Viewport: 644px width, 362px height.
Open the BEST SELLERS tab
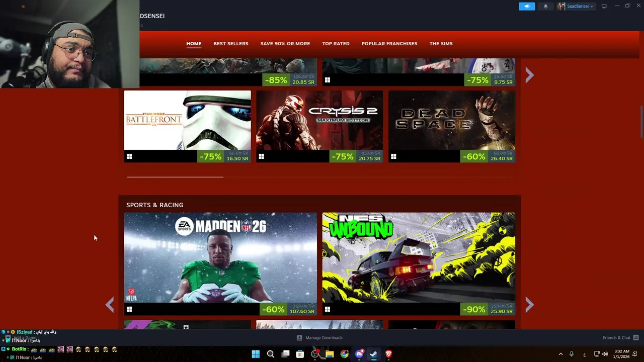tap(231, 44)
